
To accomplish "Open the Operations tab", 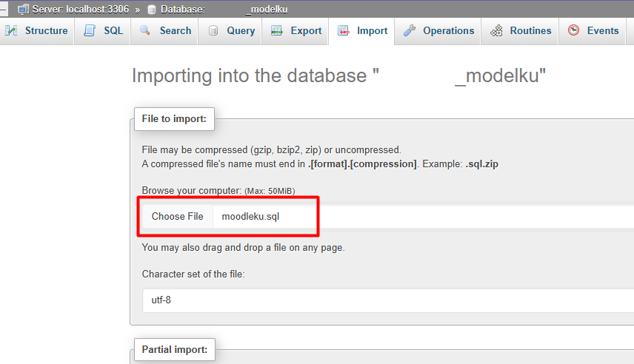I will [438, 31].
